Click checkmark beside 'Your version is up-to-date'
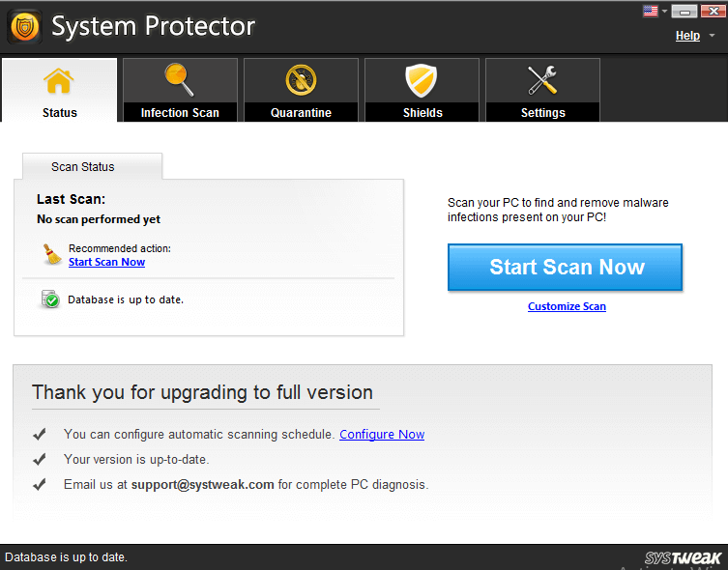Screen dimensions: 728x570 [x=40, y=460]
